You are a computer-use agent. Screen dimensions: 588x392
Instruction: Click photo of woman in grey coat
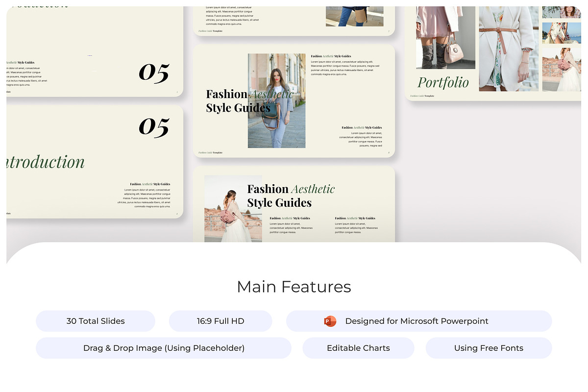click(276, 101)
